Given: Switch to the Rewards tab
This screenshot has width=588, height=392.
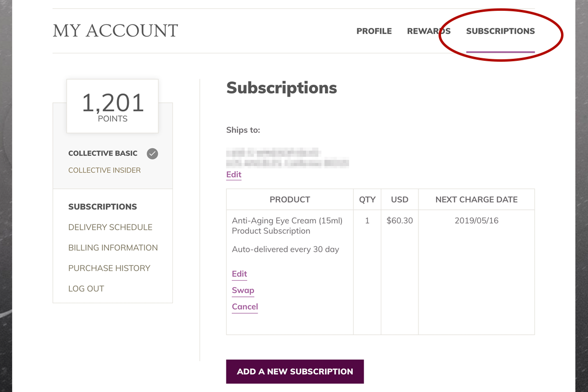Looking at the screenshot, I should click(429, 31).
